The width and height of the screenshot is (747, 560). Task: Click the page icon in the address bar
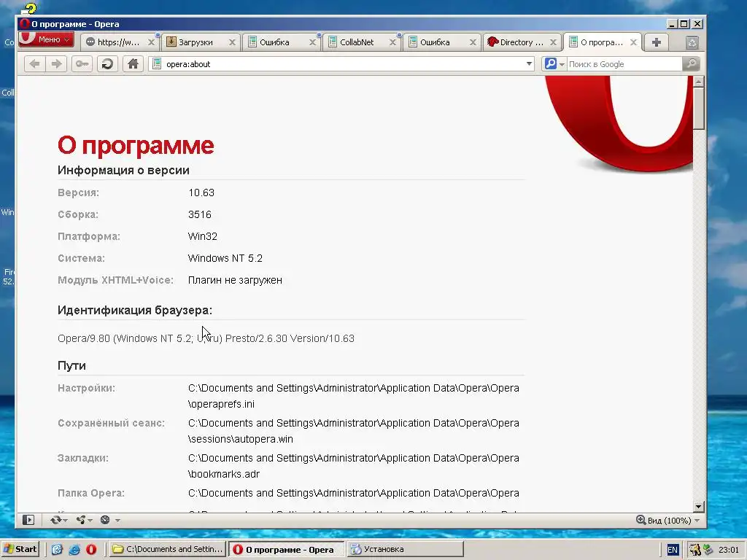click(157, 64)
